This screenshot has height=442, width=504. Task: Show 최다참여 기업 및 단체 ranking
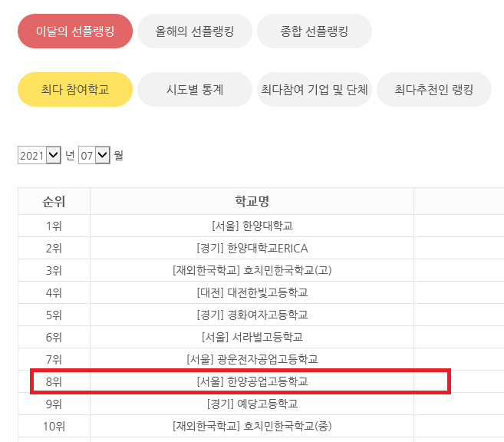point(314,90)
